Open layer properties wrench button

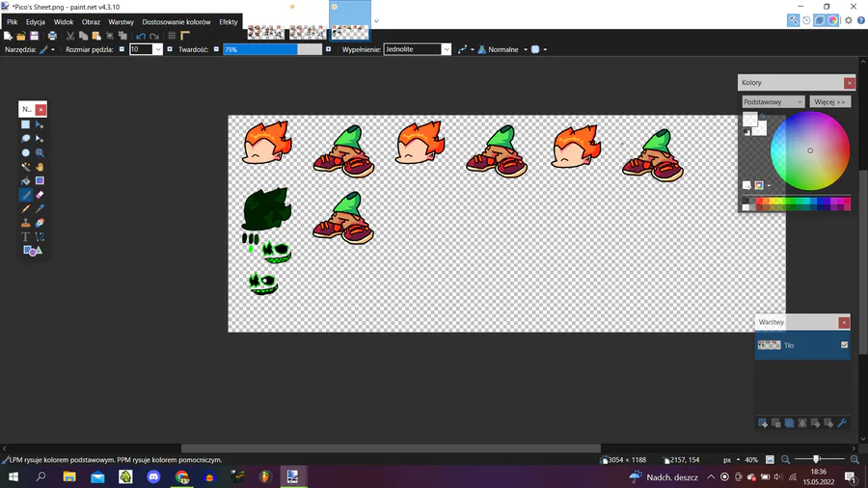pos(842,423)
